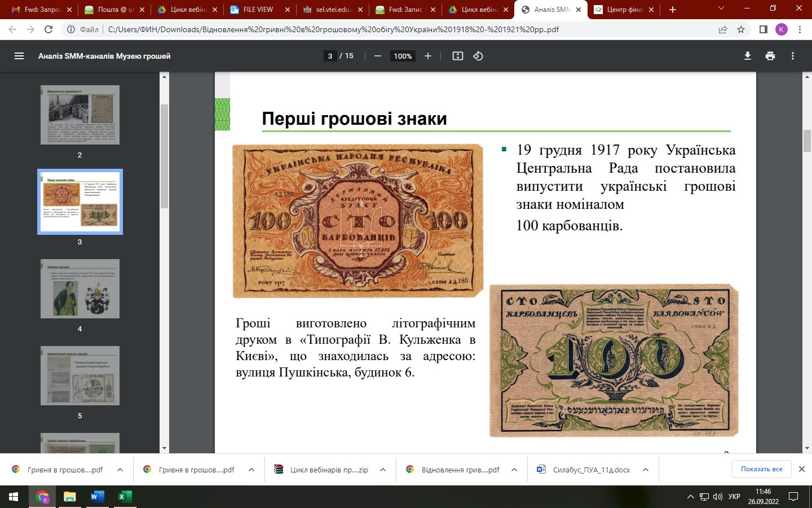Toggle the browser side panel
This screenshot has width=812, height=508.
[763, 29]
